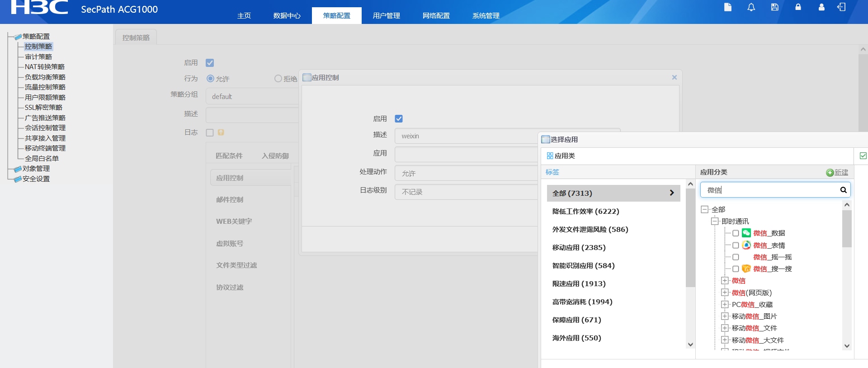Click the 微信 search input field
The width and height of the screenshot is (868, 368).
coord(769,190)
